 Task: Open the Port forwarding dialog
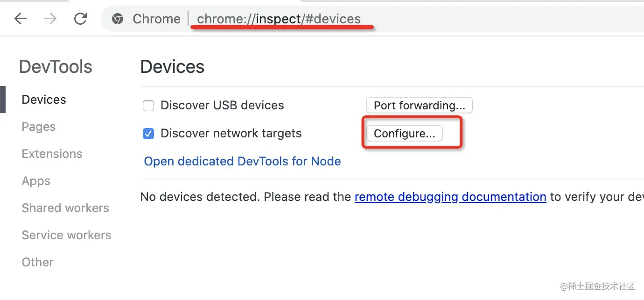click(419, 106)
